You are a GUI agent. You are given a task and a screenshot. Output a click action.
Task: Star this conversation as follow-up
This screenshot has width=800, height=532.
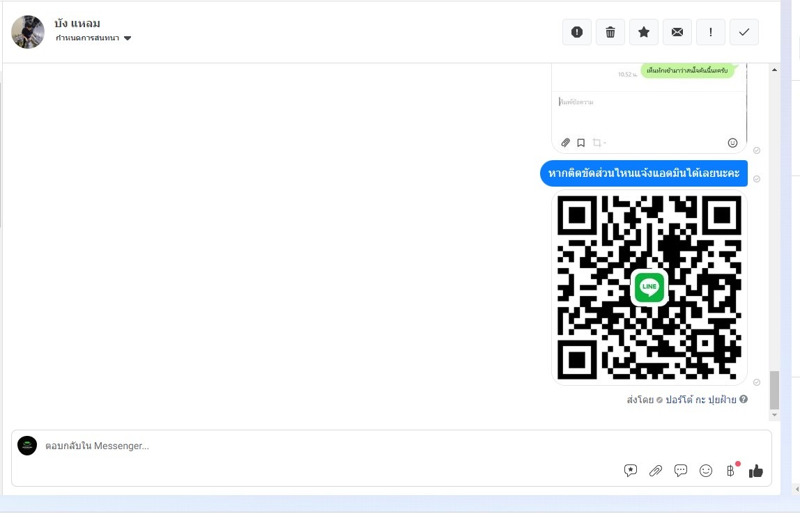tap(644, 32)
